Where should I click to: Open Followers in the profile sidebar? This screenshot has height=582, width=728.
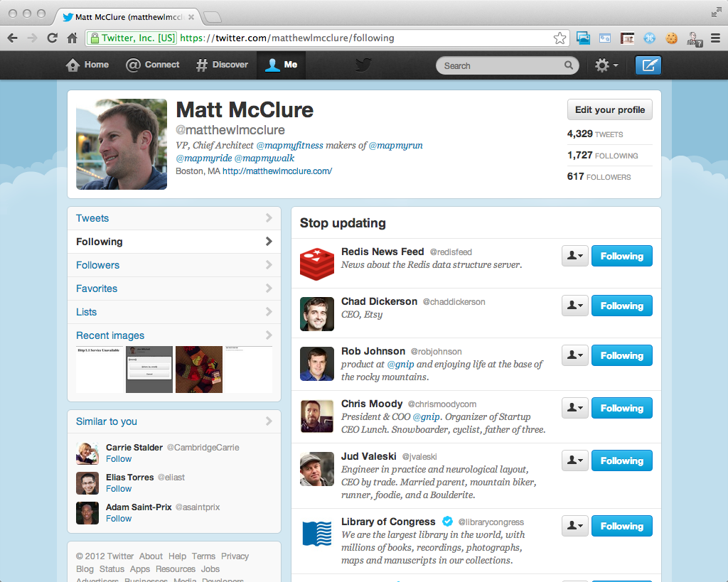pos(174,265)
